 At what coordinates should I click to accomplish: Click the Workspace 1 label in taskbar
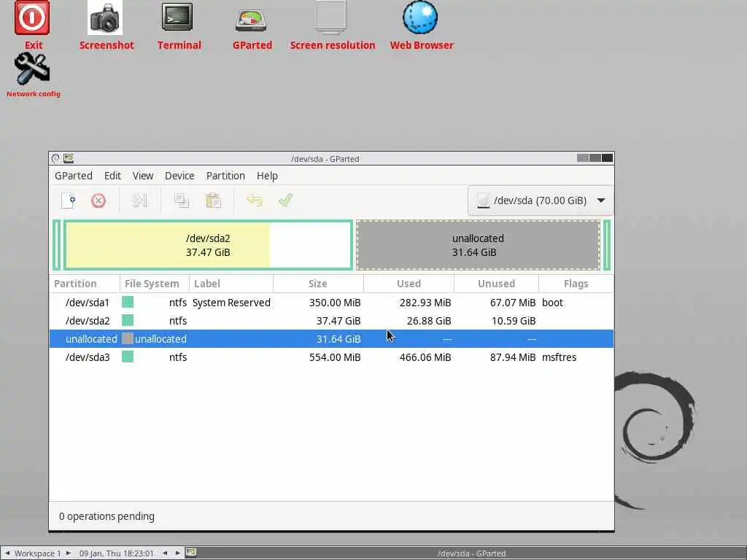(x=38, y=553)
